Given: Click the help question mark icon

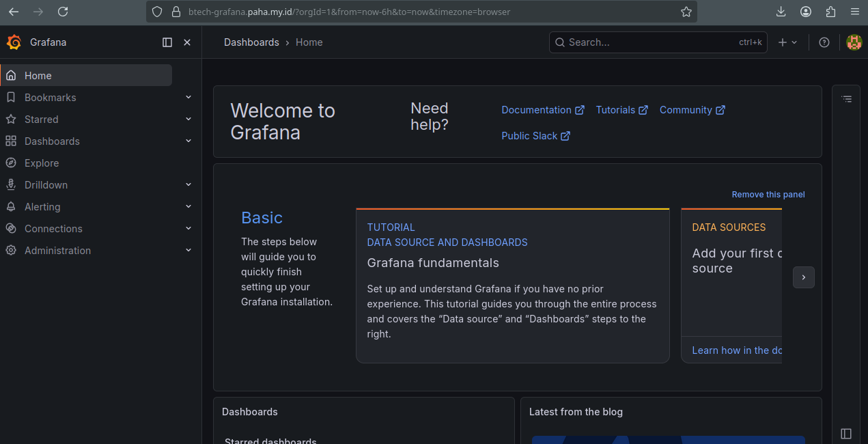Looking at the screenshot, I should pyautogui.click(x=824, y=42).
